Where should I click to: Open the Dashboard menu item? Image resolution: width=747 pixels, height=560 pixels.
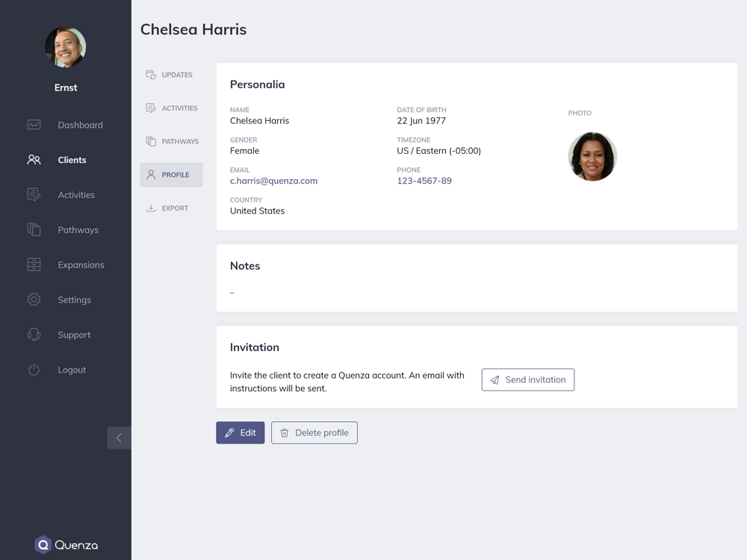coord(65,125)
